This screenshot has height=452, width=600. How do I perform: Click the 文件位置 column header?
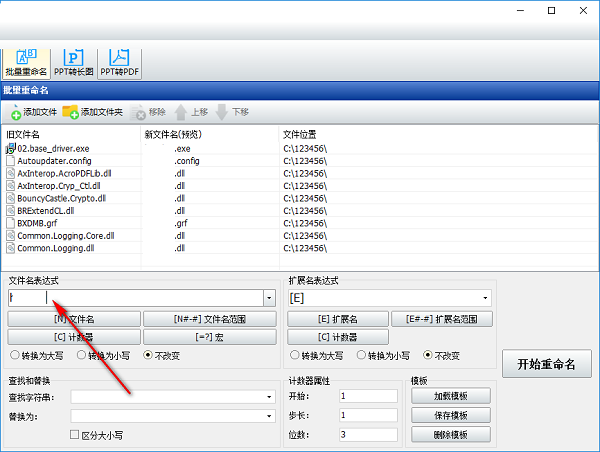[300, 134]
